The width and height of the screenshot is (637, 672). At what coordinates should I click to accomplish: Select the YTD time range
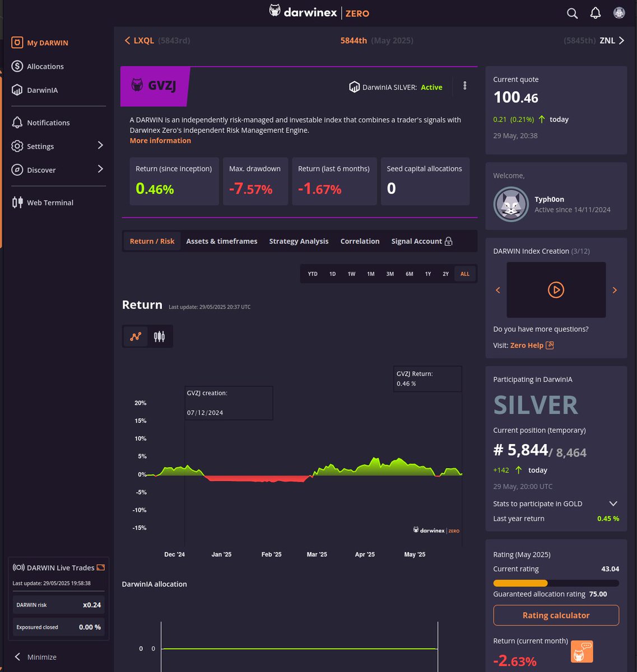pos(313,274)
